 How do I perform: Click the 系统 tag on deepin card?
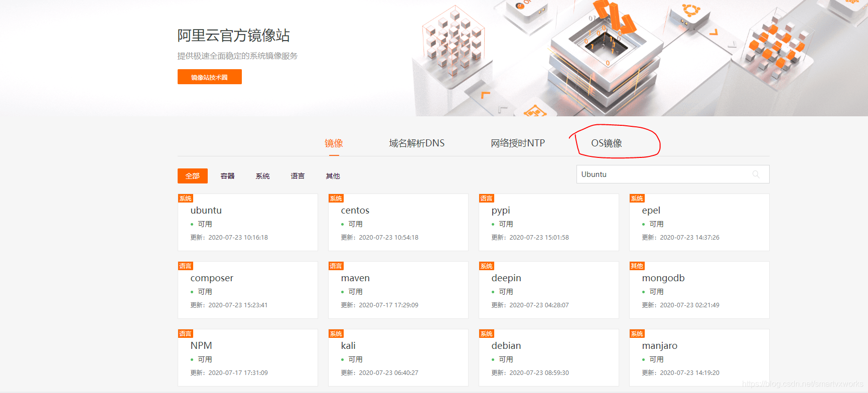(x=487, y=266)
